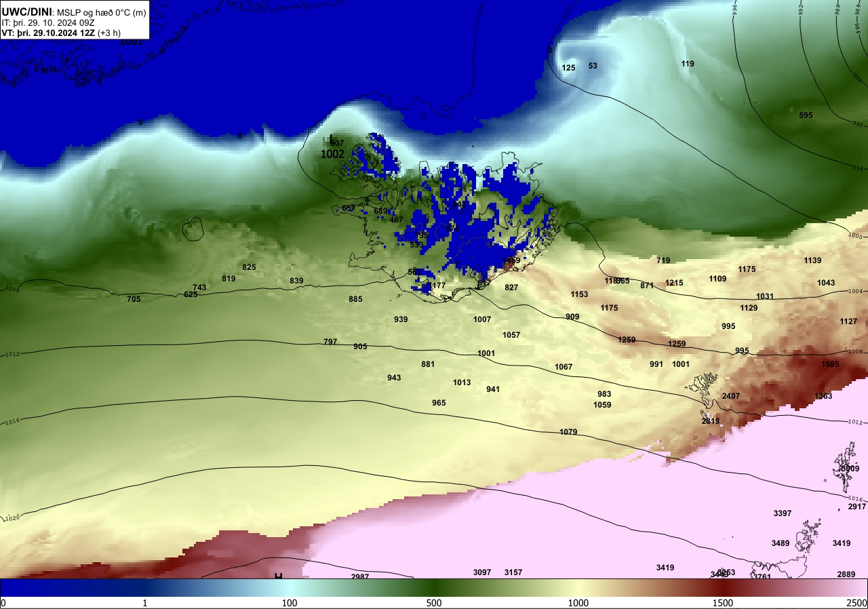Image resolution: width=868 pixels, height=609 pixels.
Task: Click the height value 119
Action: (x=688, y=64)
